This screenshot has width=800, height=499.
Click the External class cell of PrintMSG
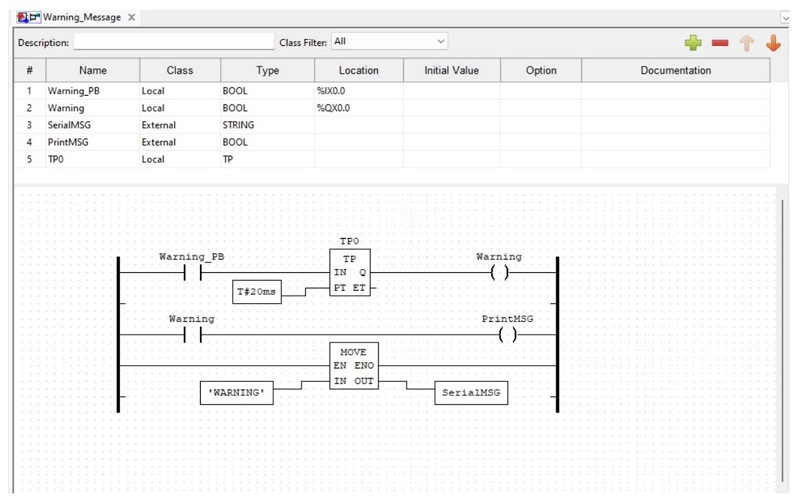pos(180,142)
